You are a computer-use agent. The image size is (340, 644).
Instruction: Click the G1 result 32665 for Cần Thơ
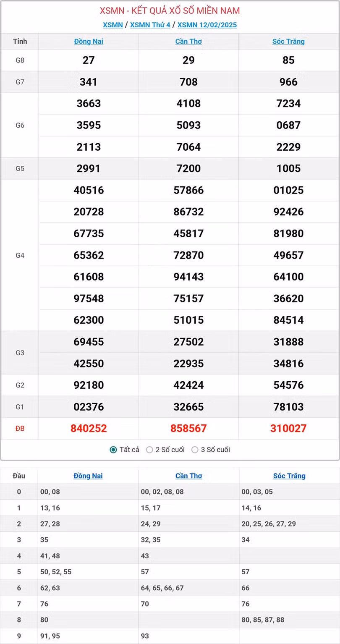188,406
